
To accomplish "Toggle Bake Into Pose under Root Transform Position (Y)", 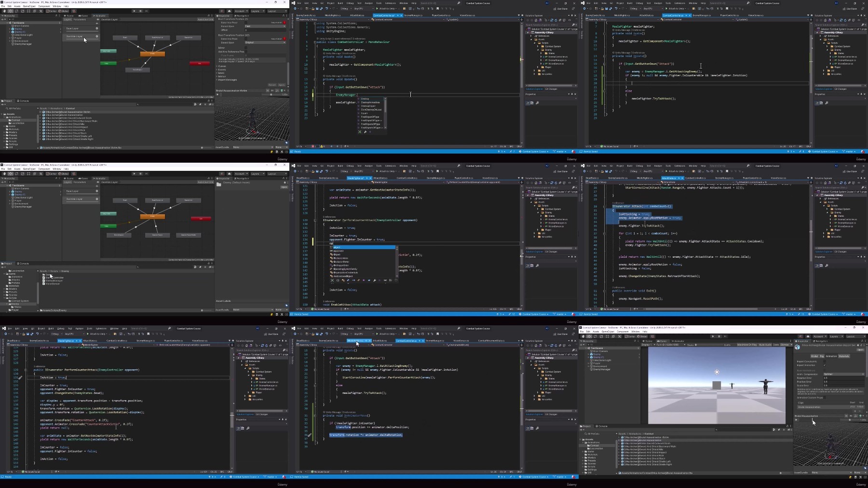I will (x=246, y=23).
